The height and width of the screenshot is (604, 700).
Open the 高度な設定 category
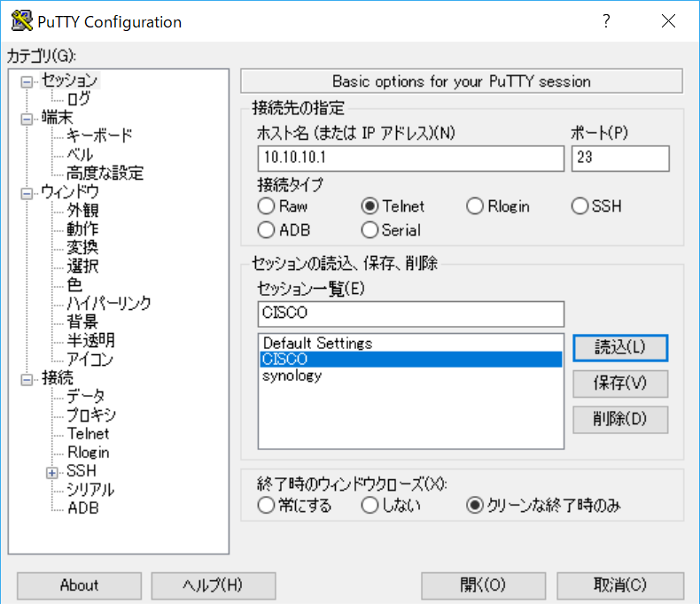coord(105,173)
